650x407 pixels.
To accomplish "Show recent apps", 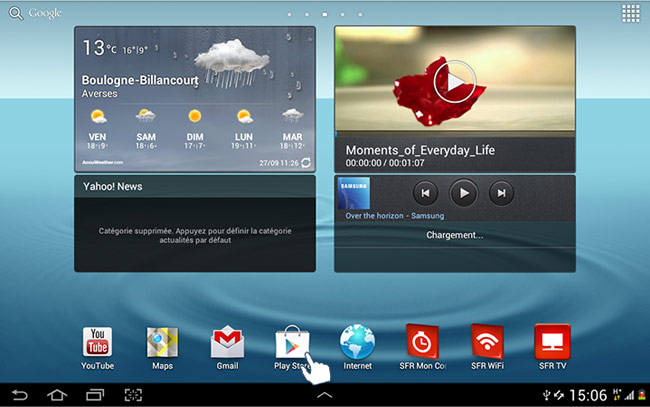I will [x=95, y=395].
